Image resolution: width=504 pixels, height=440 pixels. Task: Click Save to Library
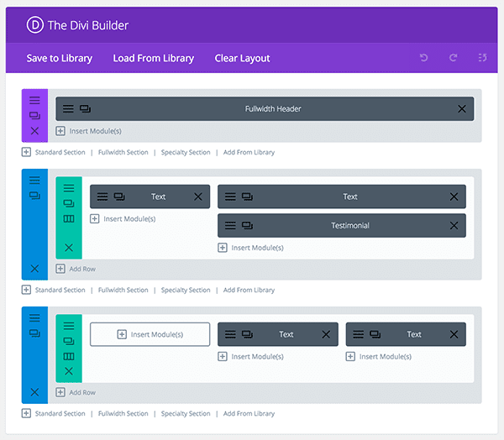[x=60, y=58]
